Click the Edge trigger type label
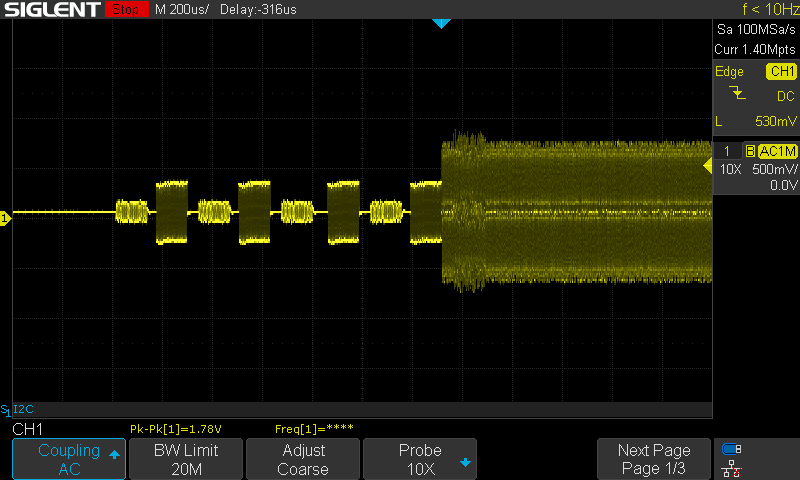Screen dimensions: 800x480 [x=729, y=72]
